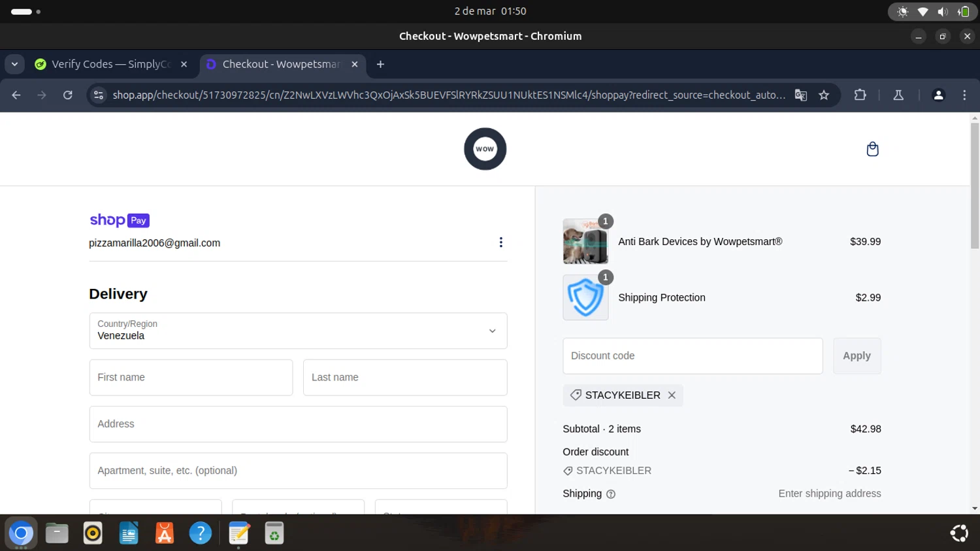
Task: Focus the Last name field
Action: click(x=405, y=377)
